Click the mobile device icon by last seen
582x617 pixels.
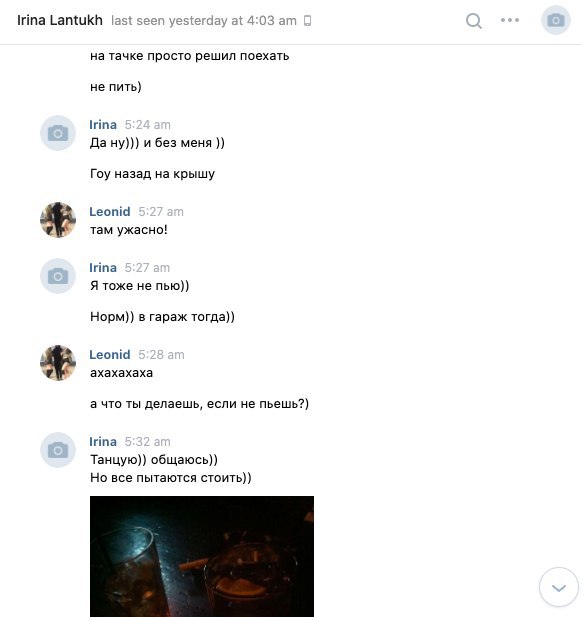coord(308,20)
